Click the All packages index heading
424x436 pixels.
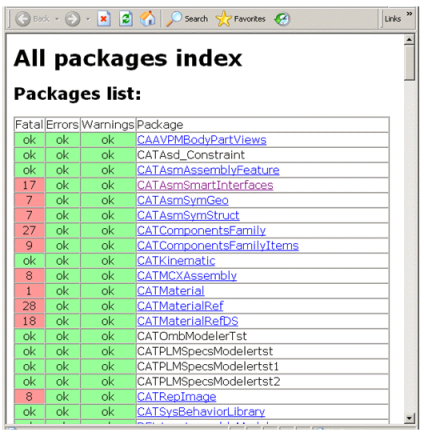(128, 59)
